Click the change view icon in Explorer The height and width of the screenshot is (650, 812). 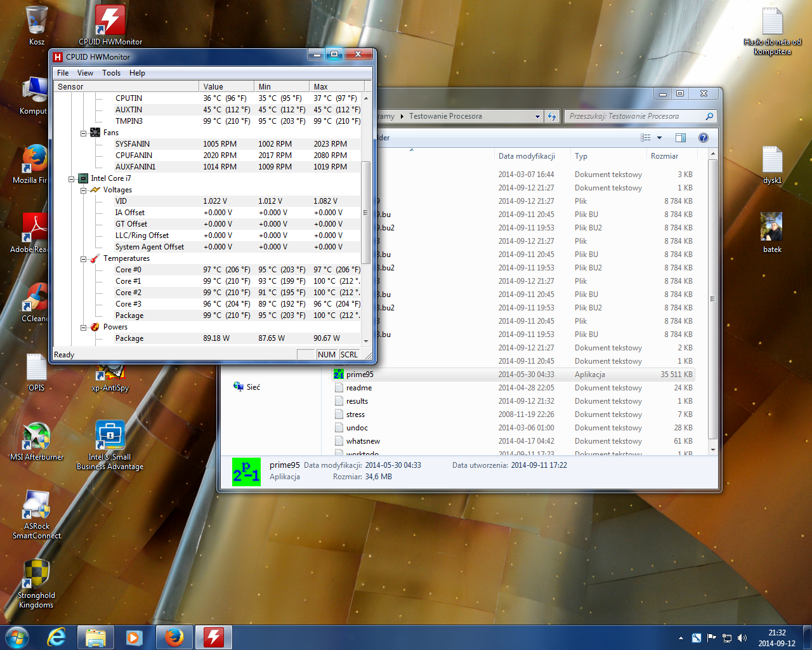click(646, 138)
